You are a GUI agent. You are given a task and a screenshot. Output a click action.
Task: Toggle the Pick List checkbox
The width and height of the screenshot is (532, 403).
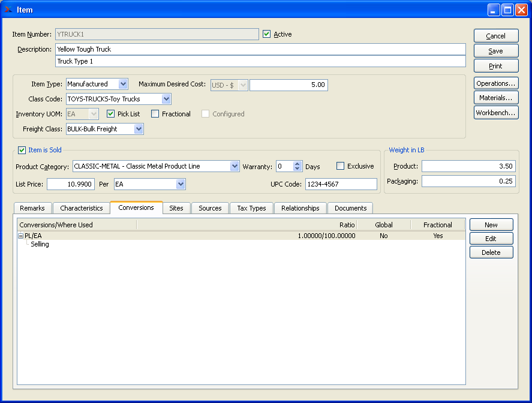click(x=111, y=114)
